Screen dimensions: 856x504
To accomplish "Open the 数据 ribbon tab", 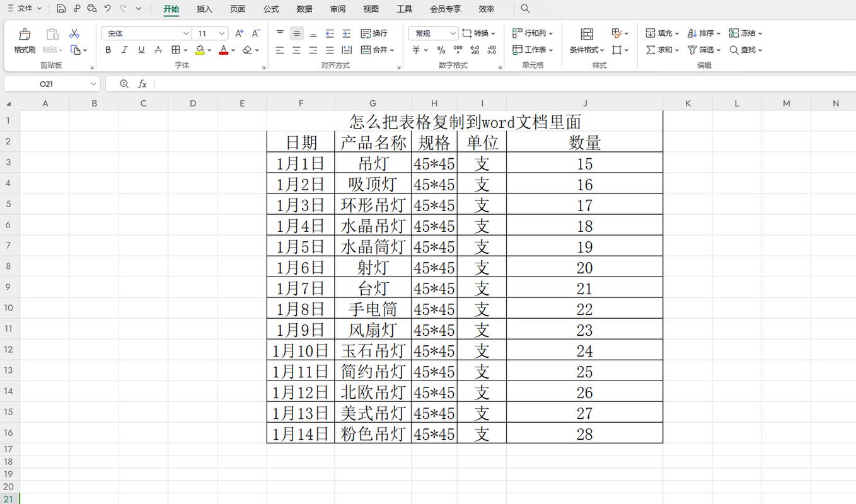I will click(304, 9).
